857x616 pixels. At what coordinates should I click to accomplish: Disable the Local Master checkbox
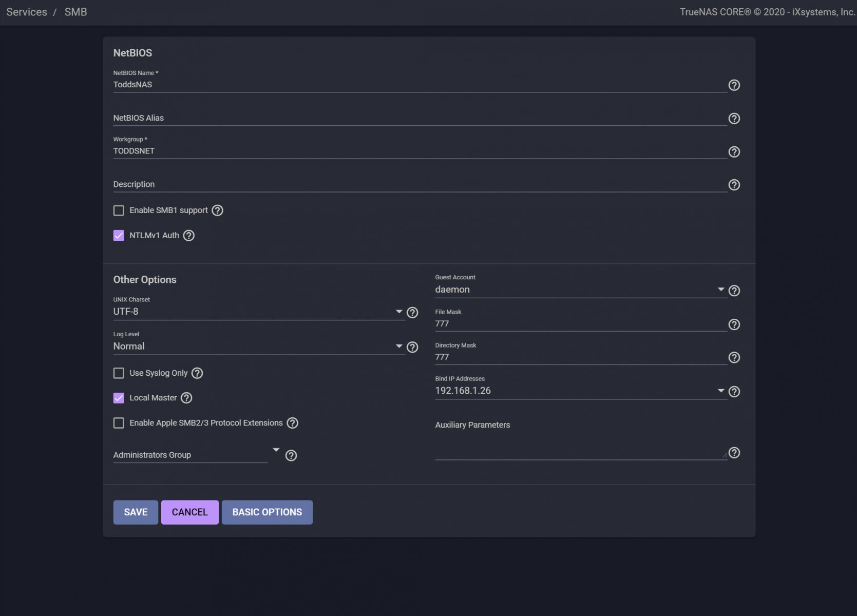(x=119, y=398)
